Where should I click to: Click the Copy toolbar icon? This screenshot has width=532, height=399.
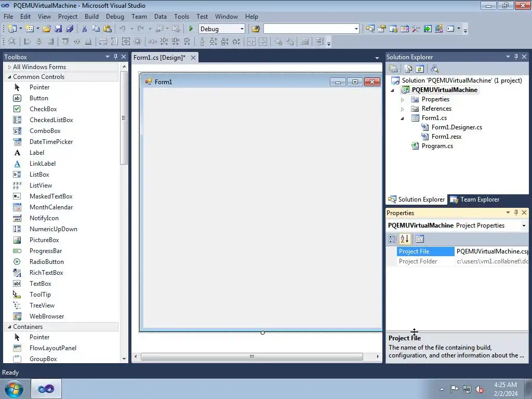96,29
